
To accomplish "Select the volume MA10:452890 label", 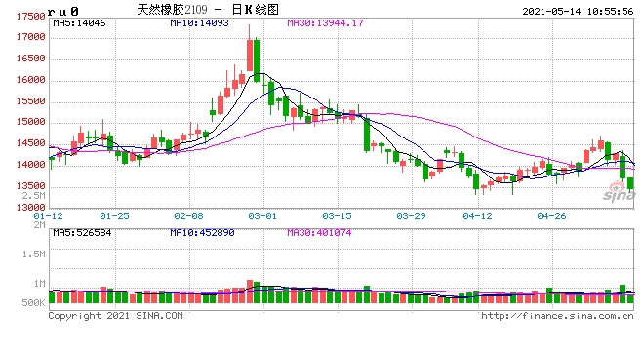I will (202, 233).
